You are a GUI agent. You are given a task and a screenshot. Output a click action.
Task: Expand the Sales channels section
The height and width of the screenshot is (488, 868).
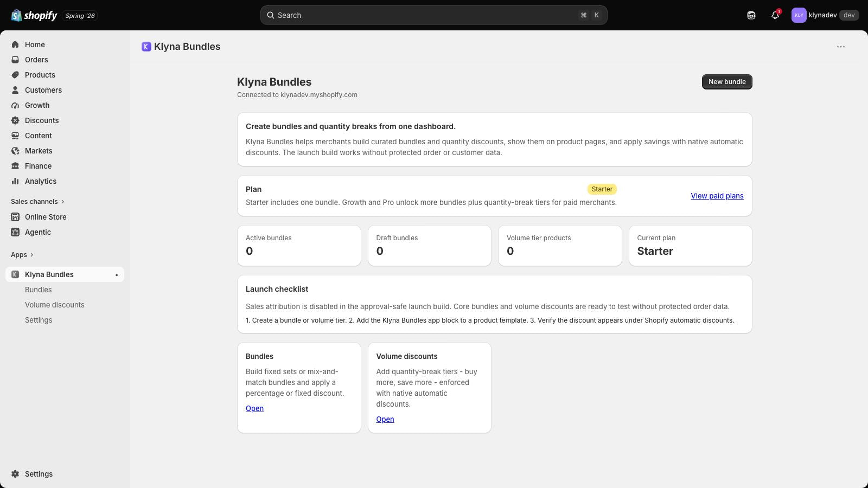pyautogui.click(x=37, y=202)
